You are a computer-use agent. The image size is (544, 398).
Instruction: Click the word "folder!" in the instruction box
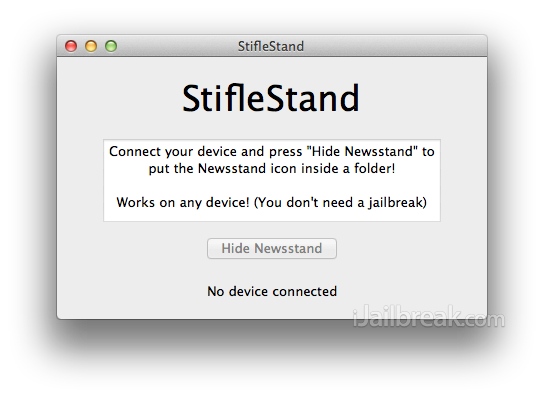click(x=374, y=169)
